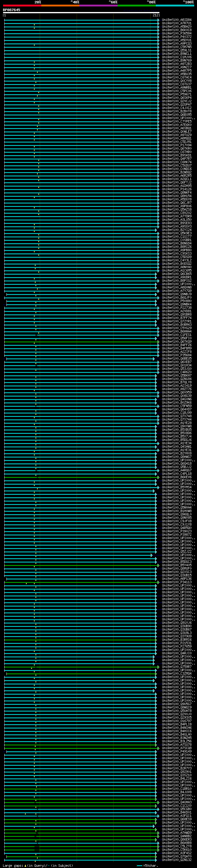Select hit label UniRef100_Q6BEU5

pos(177,358)
